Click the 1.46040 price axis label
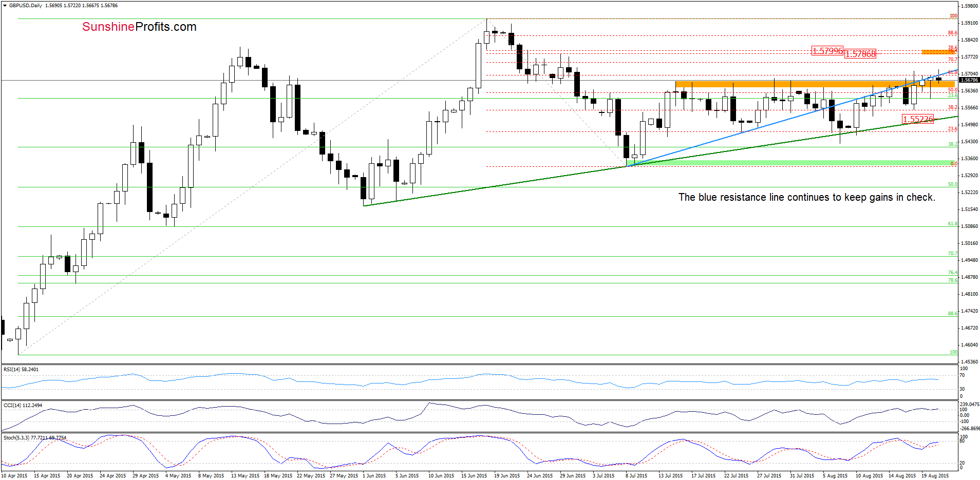 [x=970, y=345]
